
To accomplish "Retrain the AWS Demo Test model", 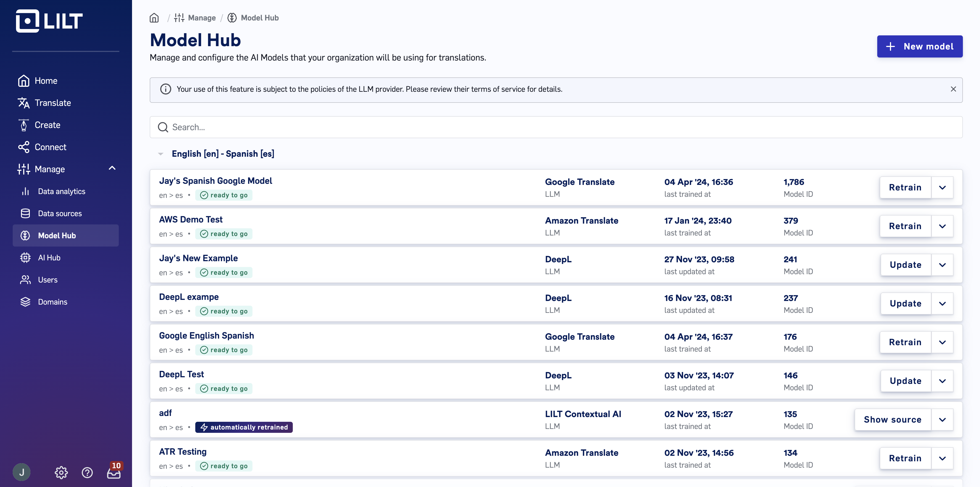I will pyautogui.click(x=905, y=226).
